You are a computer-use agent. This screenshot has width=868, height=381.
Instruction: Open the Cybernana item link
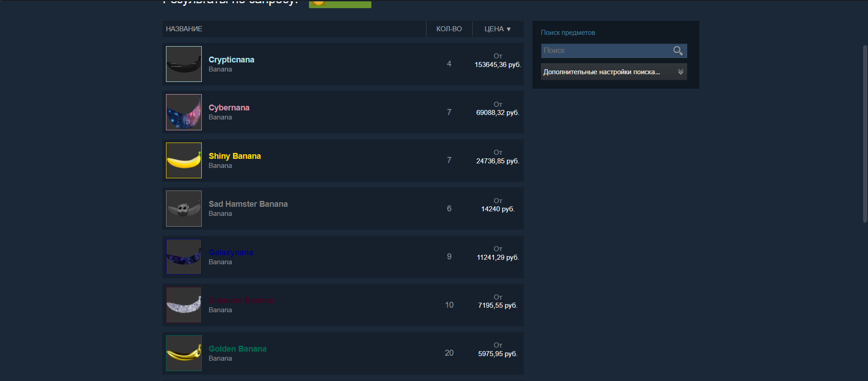point(229,108)
